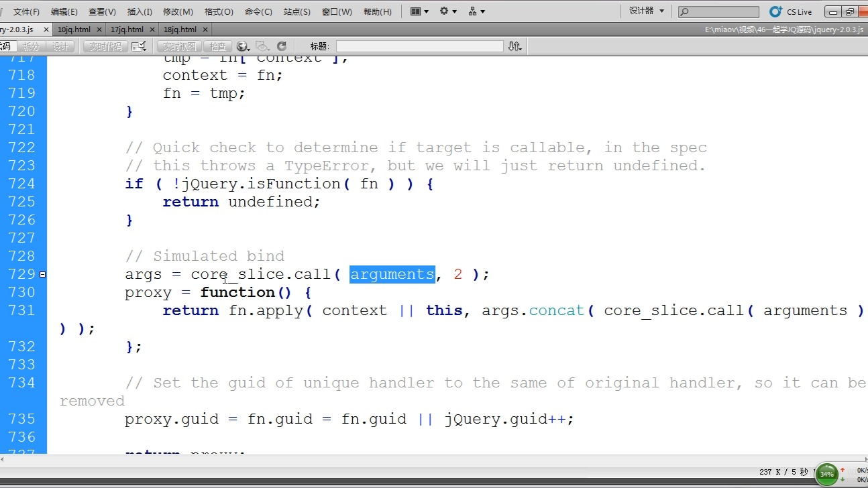Viewport: 868px width, 488px height.
Task: Click the 237 K / 5 秒 status text
Action: [x=785, y=472]
